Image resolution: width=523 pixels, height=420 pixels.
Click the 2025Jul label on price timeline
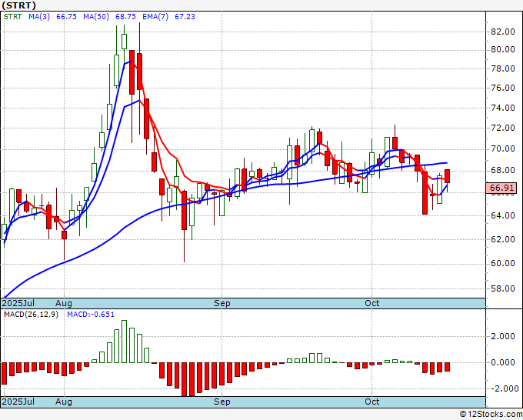(x=17, y=304)
